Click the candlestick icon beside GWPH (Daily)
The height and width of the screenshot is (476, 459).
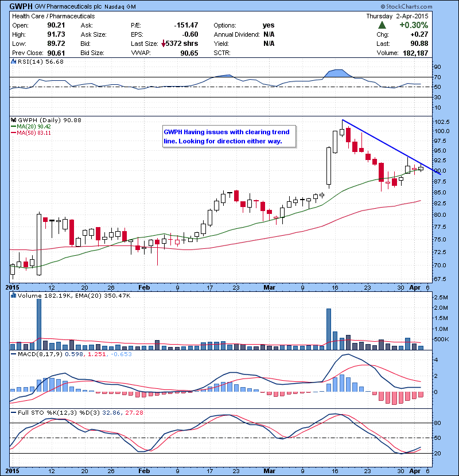[13, 120]
